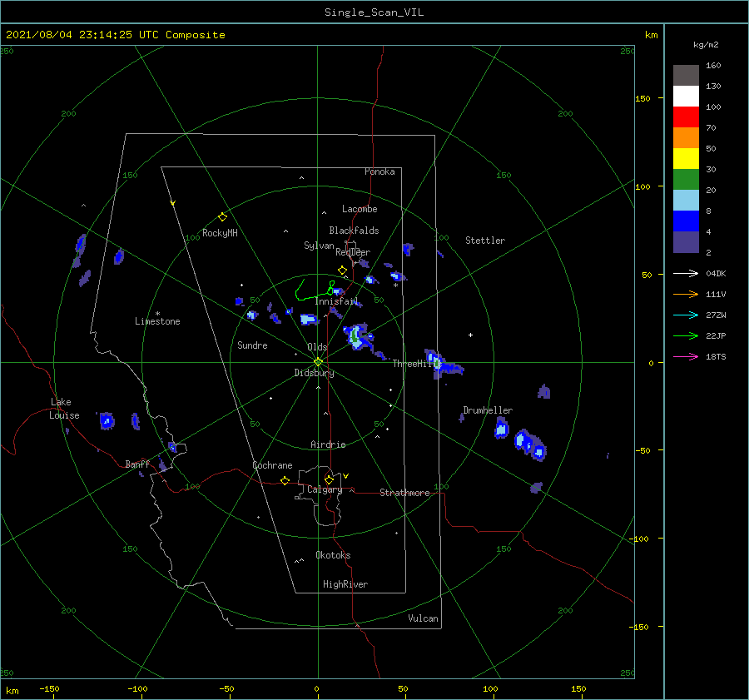The width and height of the screenshot is (749, 700).
Task: Click the Innisfail town label
Action: [x=336, y=301]
